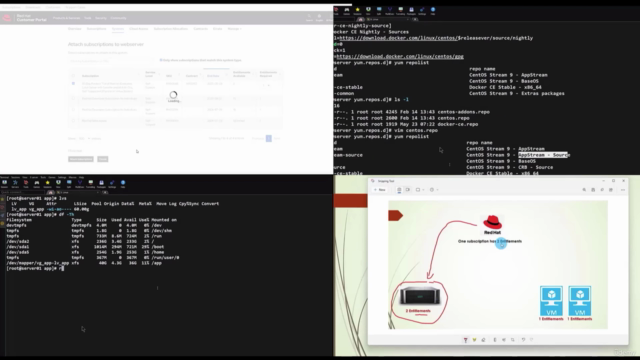The image size is (640, 360).
Task: Click undo icon in Snipping Tool
Action: (x=523, y=340)
